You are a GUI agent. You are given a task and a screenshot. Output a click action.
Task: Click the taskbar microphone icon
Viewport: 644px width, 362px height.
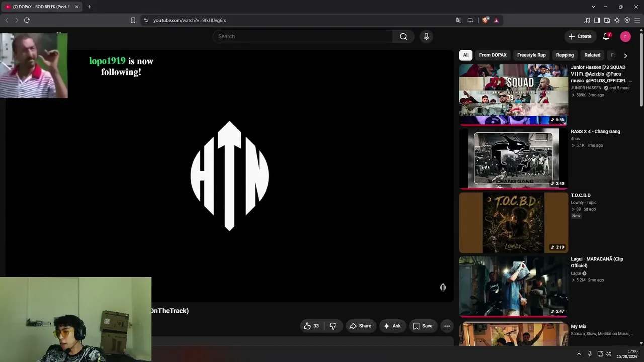(x=589, y=354)
